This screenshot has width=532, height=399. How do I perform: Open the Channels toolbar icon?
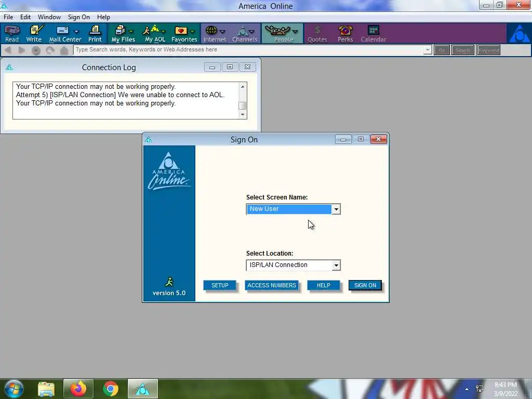pyautogui.click(x=245, y=34)
